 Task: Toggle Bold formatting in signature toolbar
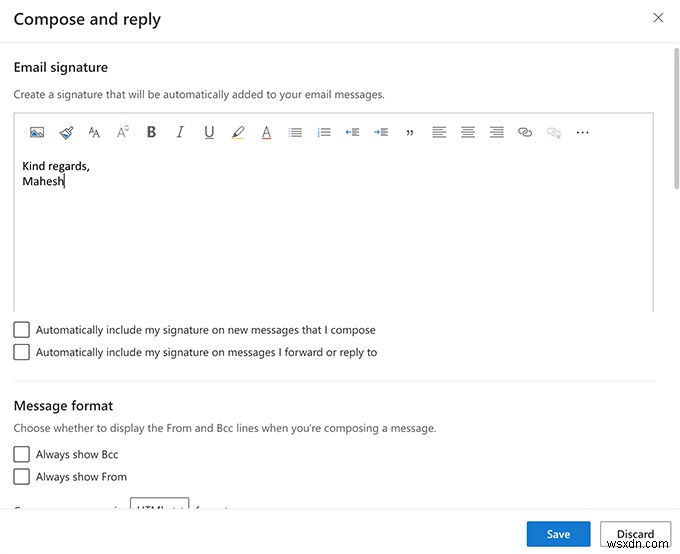151,132
